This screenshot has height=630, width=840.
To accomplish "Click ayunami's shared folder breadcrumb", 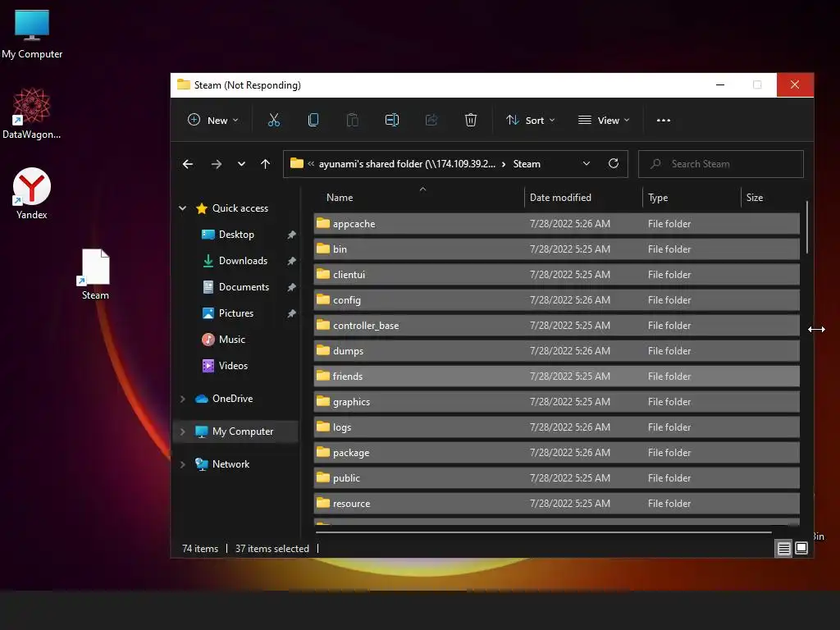I will 407,164.
